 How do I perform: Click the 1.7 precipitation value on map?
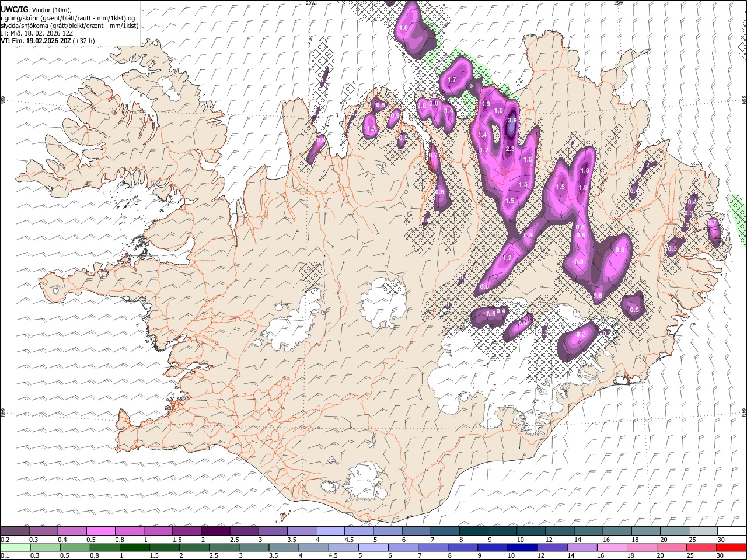[452, 80]
